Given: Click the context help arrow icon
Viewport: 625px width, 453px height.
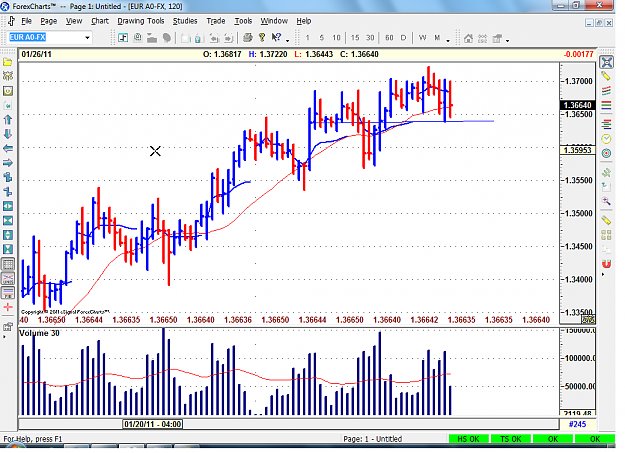Looking at the screenshot, I should pyautogui.click(x=276, y=38).
